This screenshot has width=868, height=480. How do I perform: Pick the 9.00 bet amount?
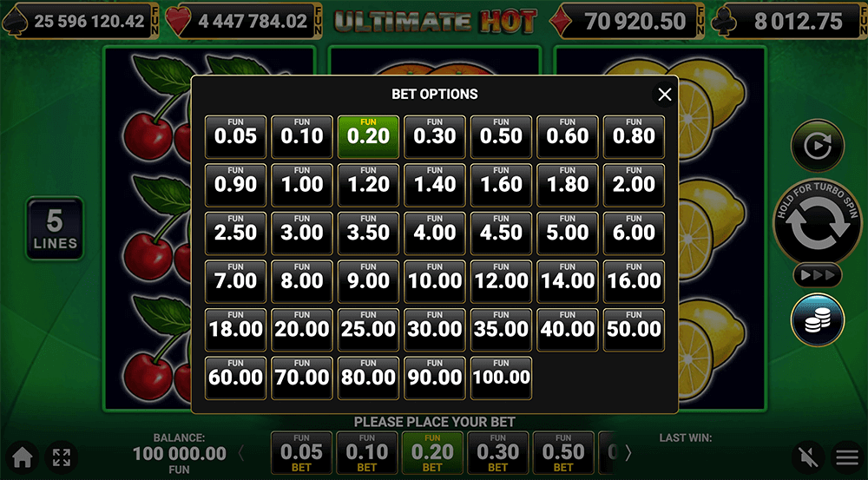(368, 282)
